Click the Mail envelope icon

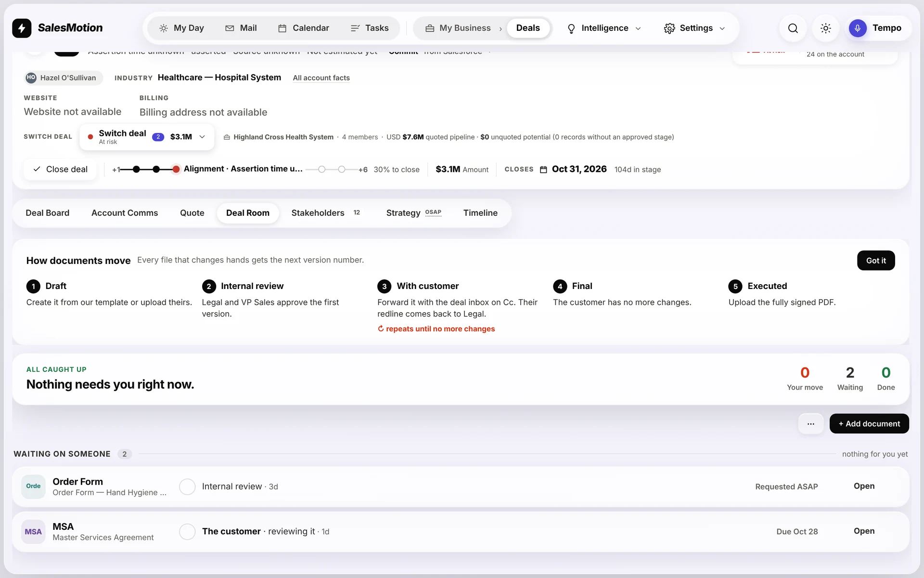tap(230, 28)
